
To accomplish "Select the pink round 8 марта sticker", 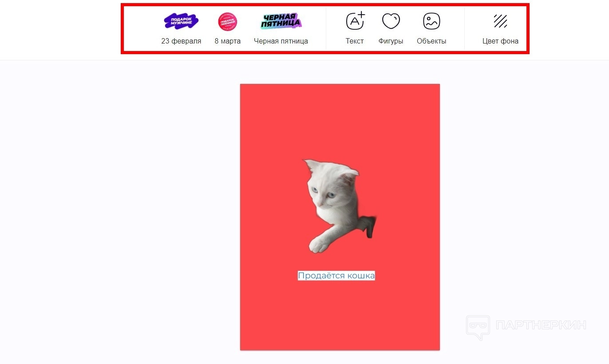I will click(x=228, y=22).
